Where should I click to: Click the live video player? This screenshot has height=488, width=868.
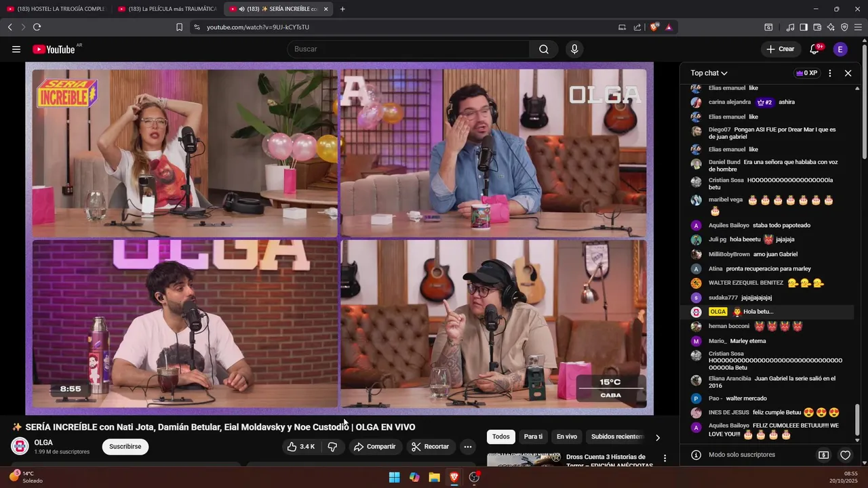pyautogui.click(x=339, y=239)
